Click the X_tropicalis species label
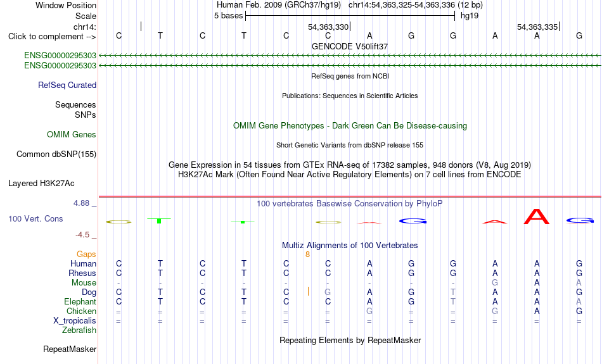This screenshot has width=602, height=364. (75, 321)
